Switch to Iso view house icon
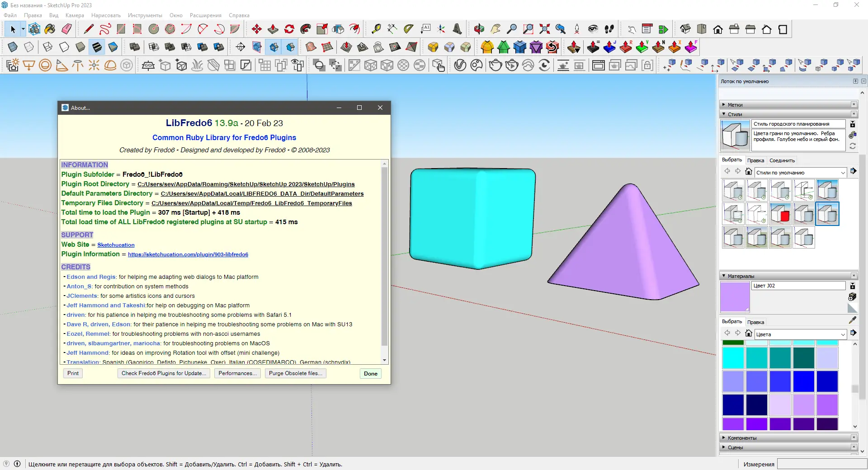 685,29
